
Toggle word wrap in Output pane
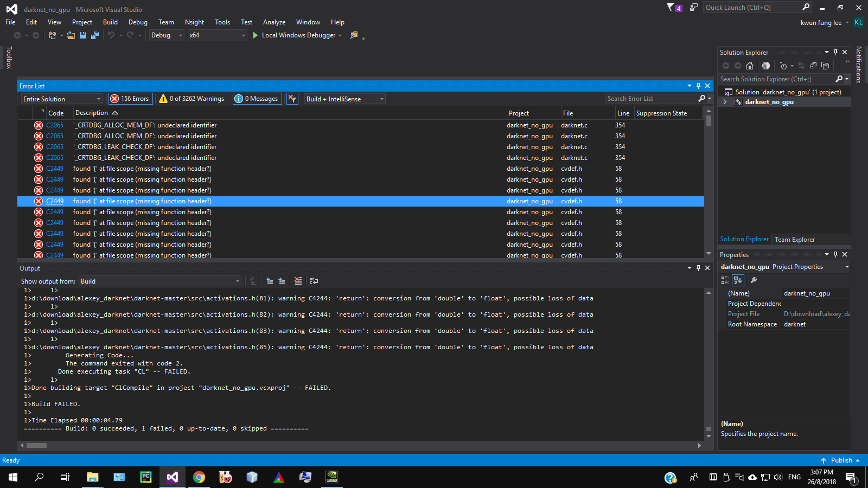click(314, 281)
